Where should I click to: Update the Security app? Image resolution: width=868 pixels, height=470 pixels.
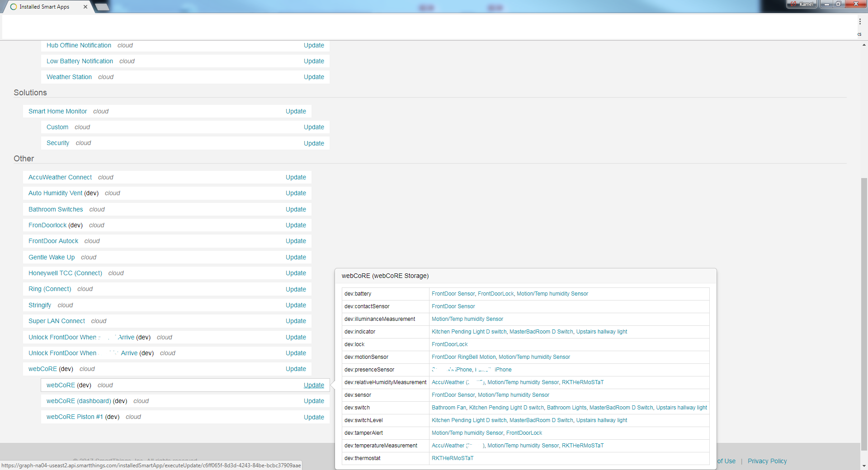click(x=314, y=143)
